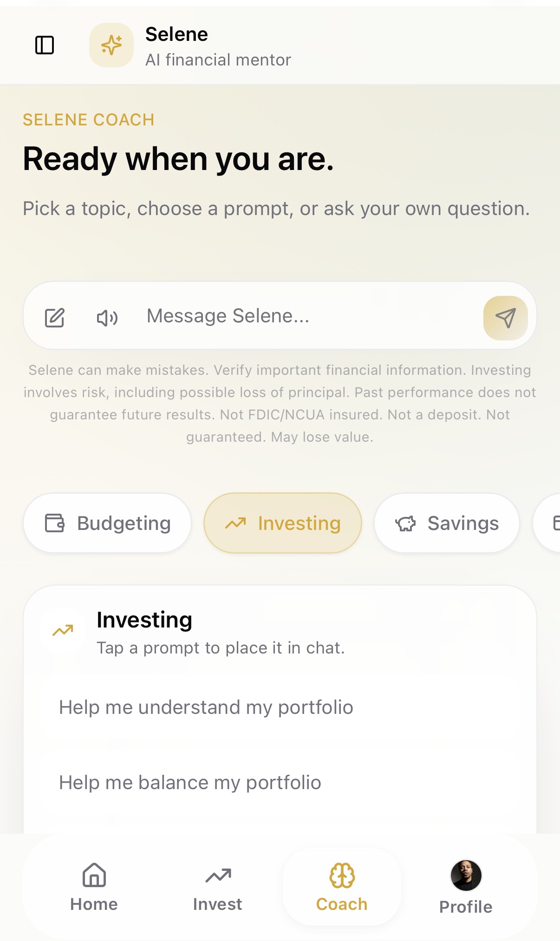This screenshot has width=560, height=941.
Task: Start a new chat with compose icon
Action: [x=55, y=318]
